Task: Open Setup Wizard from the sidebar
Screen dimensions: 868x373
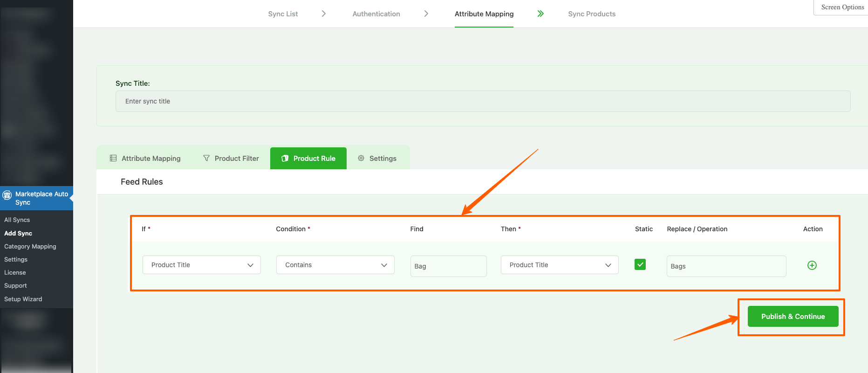Action: (x=23, y=299)
